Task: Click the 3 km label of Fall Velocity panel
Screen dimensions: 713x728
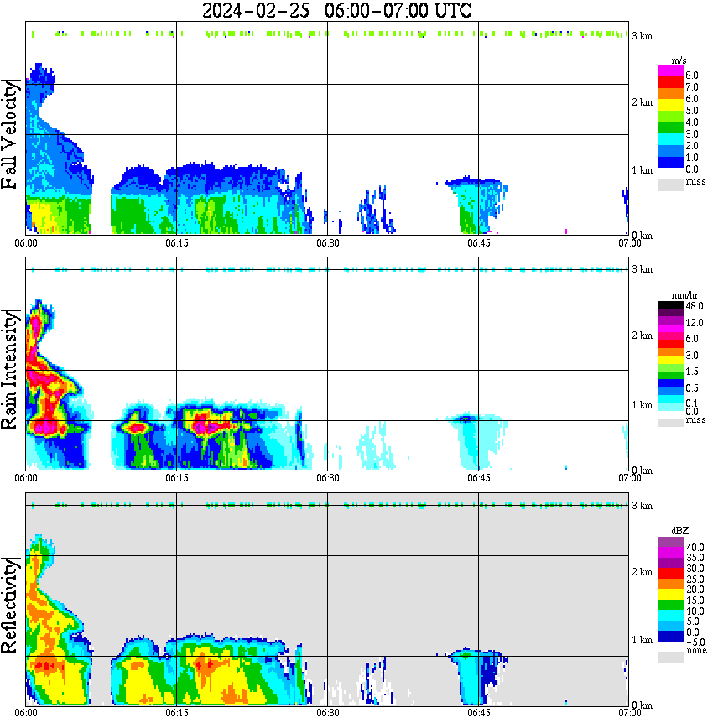Action: point(642,36)
